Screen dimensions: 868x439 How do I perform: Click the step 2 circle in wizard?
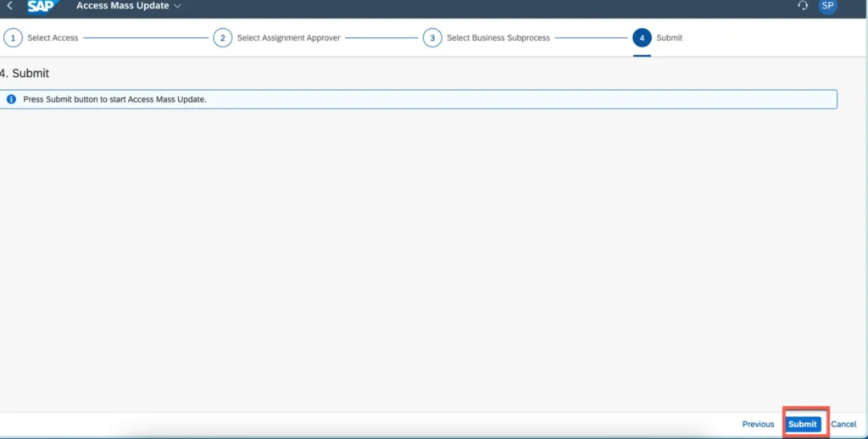[222, 38]
